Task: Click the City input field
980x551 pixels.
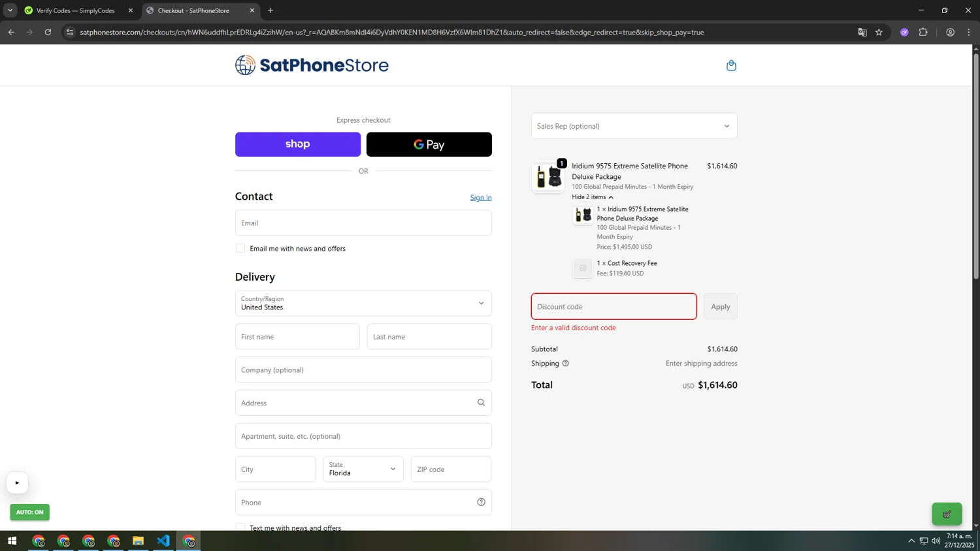Action: coord(275,469)
